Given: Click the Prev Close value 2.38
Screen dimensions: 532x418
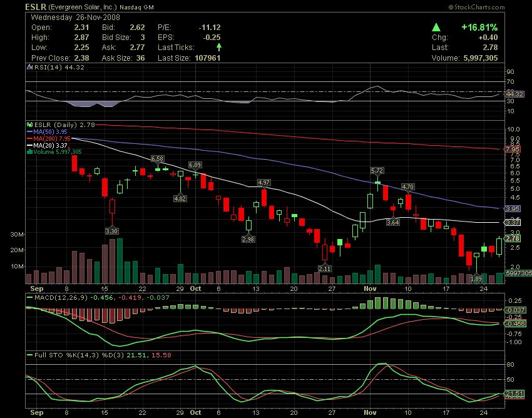Looking at the screenshot, I should (x=82, y=58).
